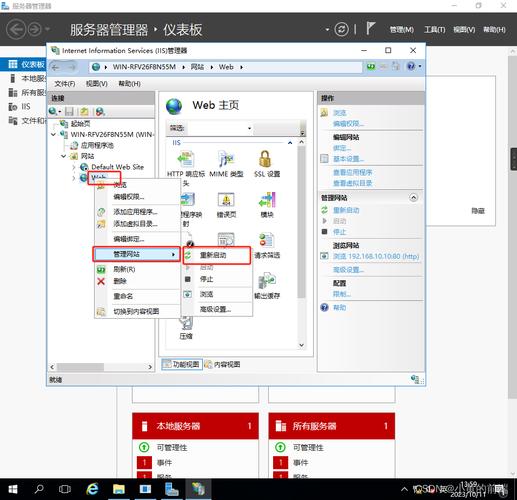Click 隐藏 link in Server Manager
The image size is (517, 500).
tap(478, 211)
